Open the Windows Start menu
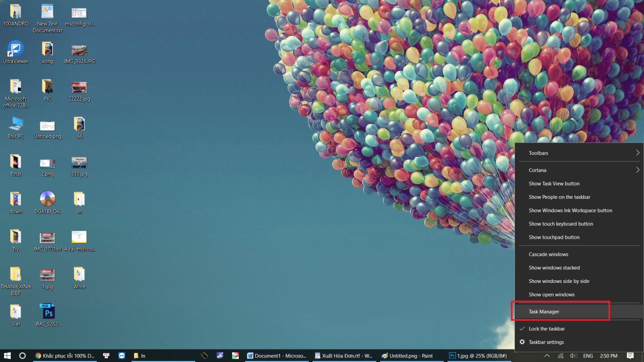 pos(7,356)
